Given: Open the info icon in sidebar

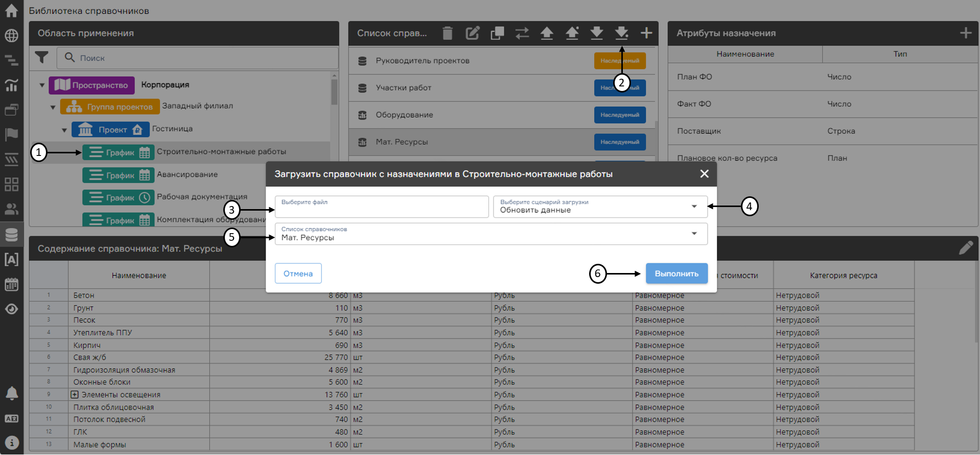Looking at the screenshot, I should (x=11, y=443).
